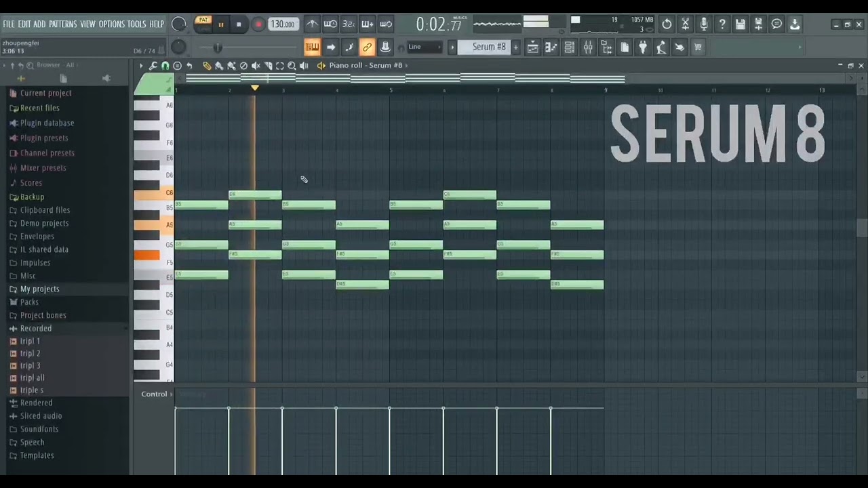This screenshot has width=868, height=488.
Task: Select the piano roll draw pencil tool
Action: [207, 66]
